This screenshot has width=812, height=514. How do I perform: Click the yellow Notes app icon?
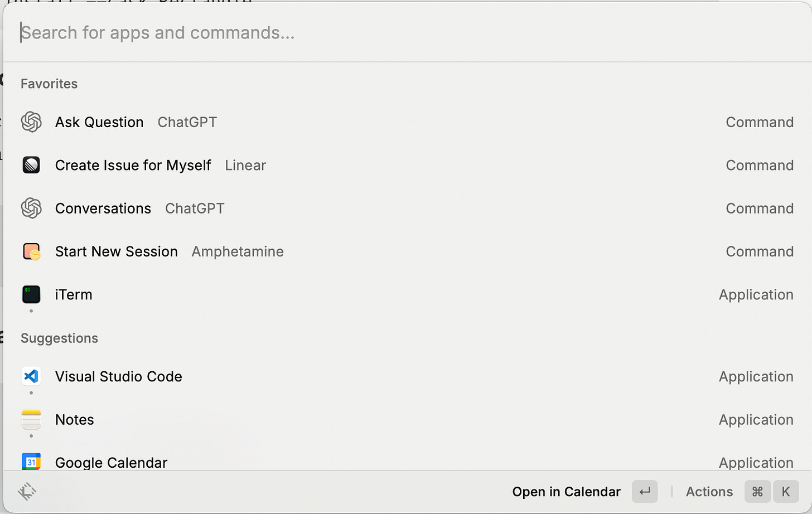31,420
